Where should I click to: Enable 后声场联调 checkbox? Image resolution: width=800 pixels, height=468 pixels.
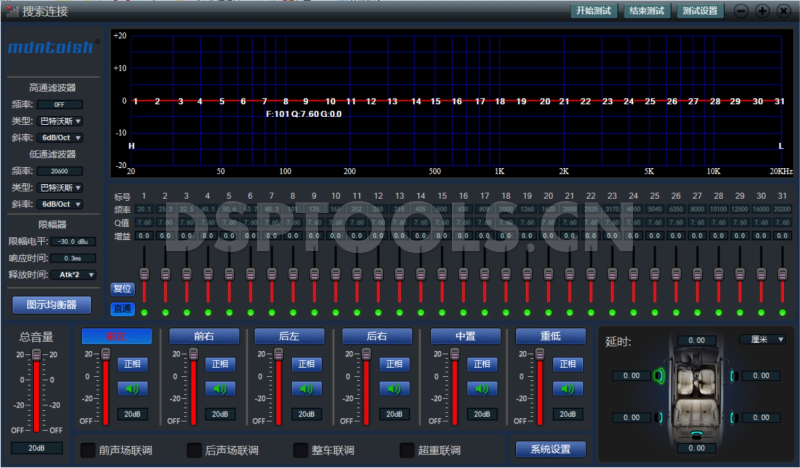[x=194, y=450]
